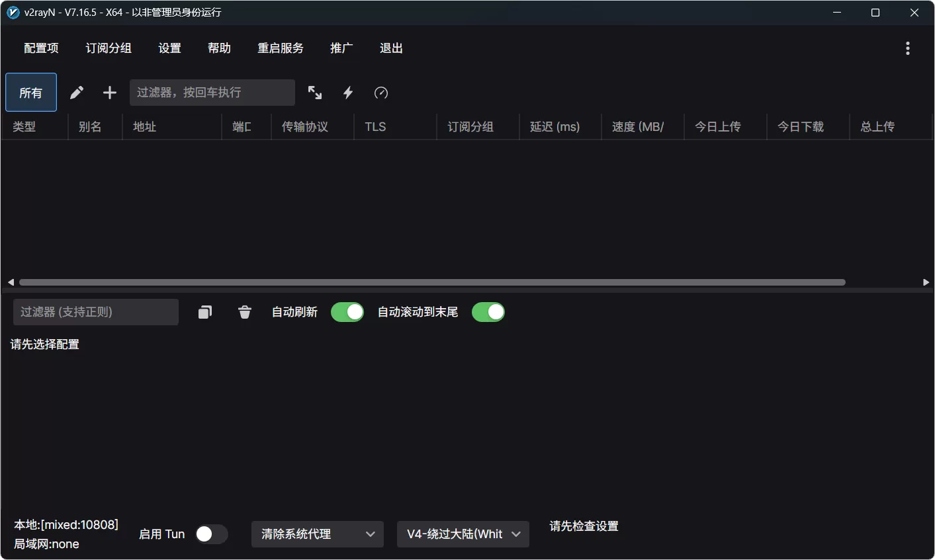Click the plus icon to add a server
This screenshot has width=935, height=560.
click(x=109, y=93)
